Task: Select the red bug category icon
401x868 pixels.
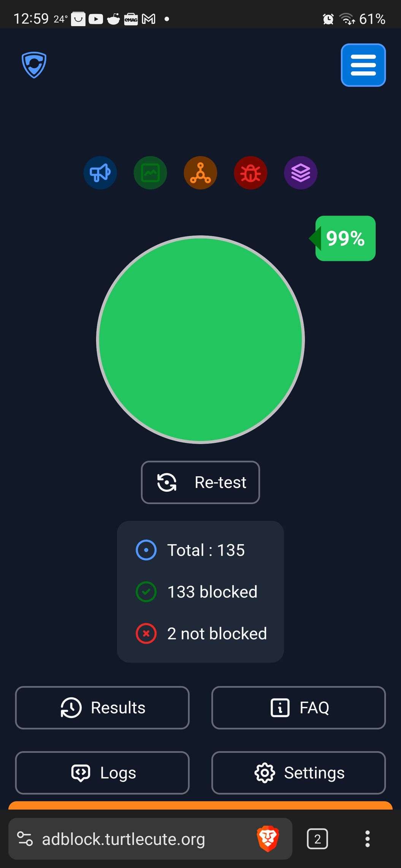Action: coord(250,173)
